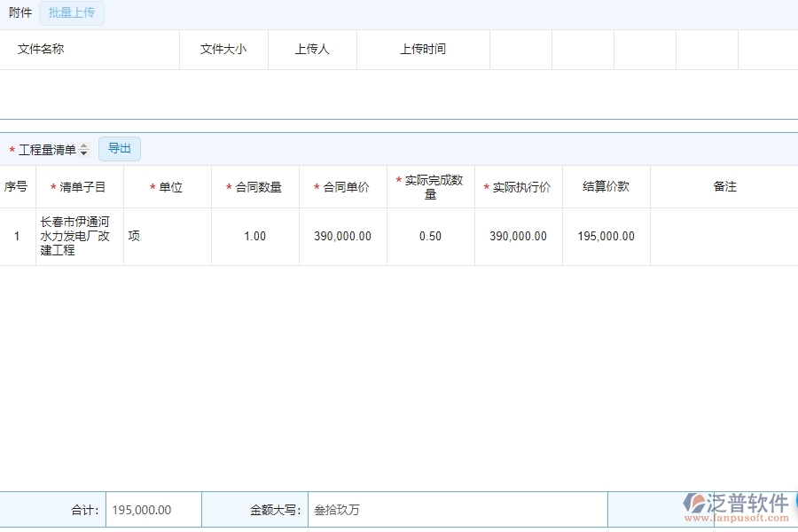Click the 批量上传 button
The width and height of the screenshot is (798, 532).
(x=72, y=13)
